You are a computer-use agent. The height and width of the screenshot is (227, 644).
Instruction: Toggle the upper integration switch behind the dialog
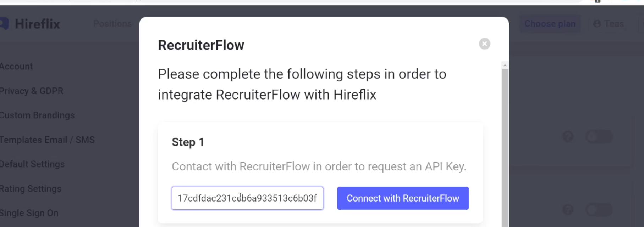pos(599,136)
